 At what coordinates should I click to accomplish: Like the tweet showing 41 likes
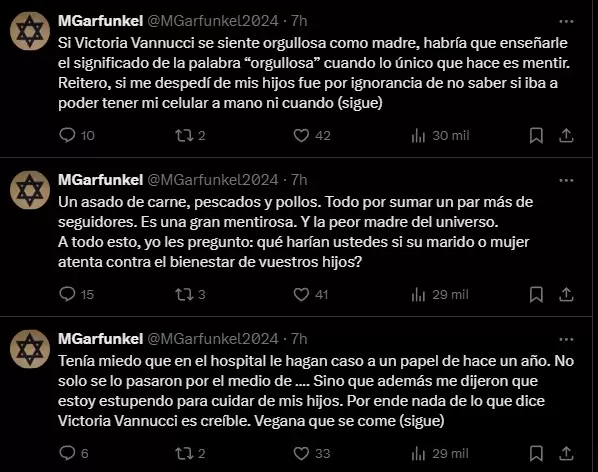coord(310,294)
